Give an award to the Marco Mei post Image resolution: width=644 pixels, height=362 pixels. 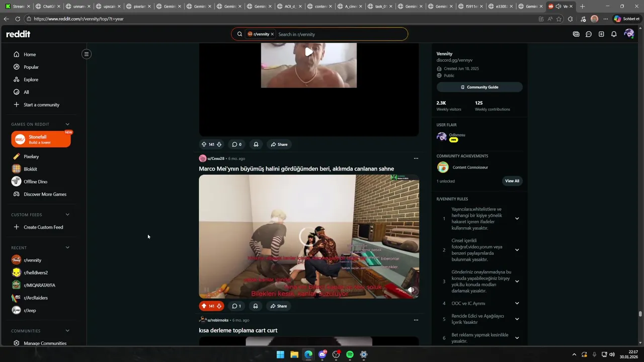[256, 306]
